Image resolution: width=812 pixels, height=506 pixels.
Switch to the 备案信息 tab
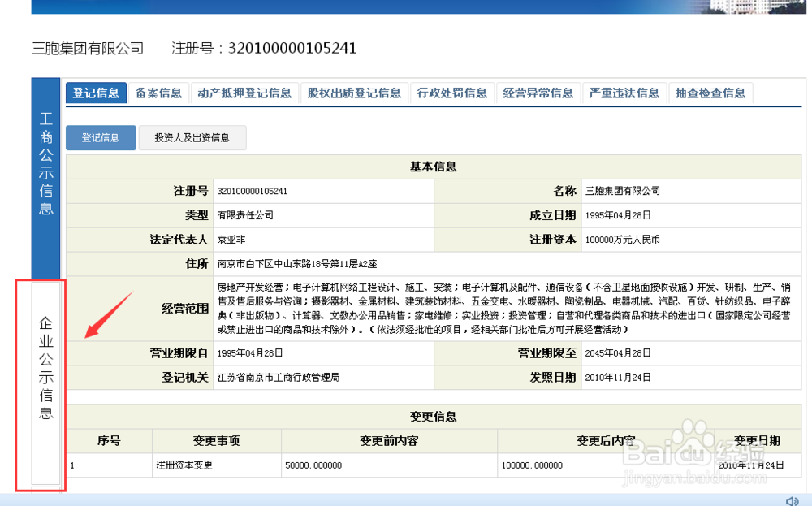click(x=158, y=93)
